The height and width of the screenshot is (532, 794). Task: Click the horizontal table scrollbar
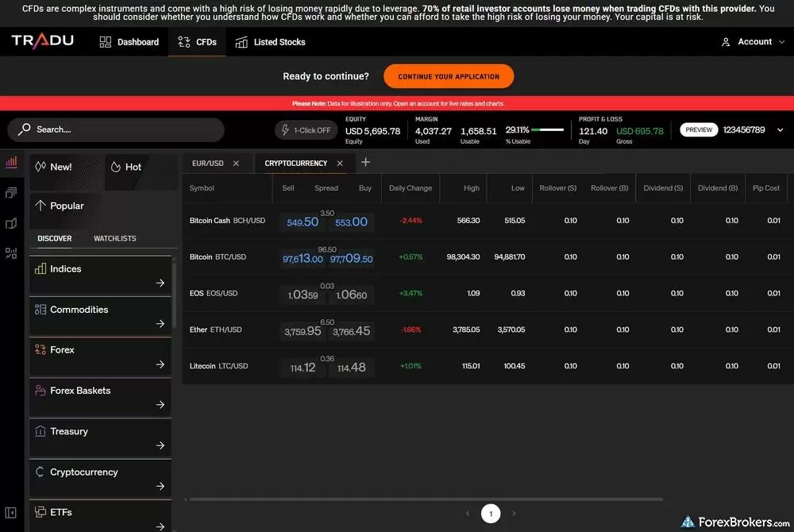point(426,499)
